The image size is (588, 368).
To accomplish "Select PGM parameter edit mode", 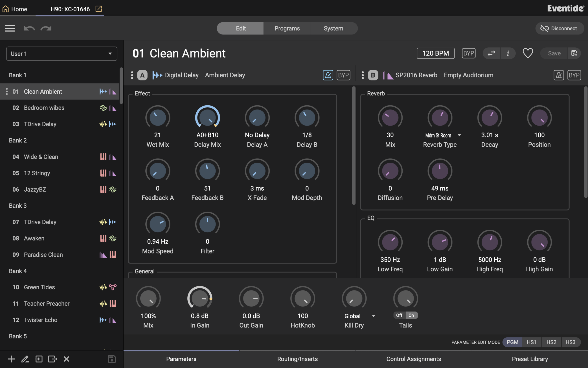I will tap(512, 342).
